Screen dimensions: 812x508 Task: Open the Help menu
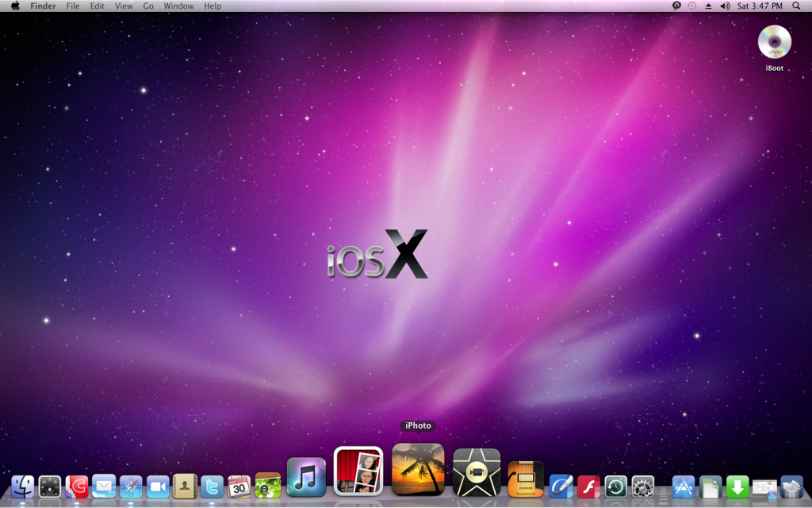pyautogui.click(x=213, y=6)
